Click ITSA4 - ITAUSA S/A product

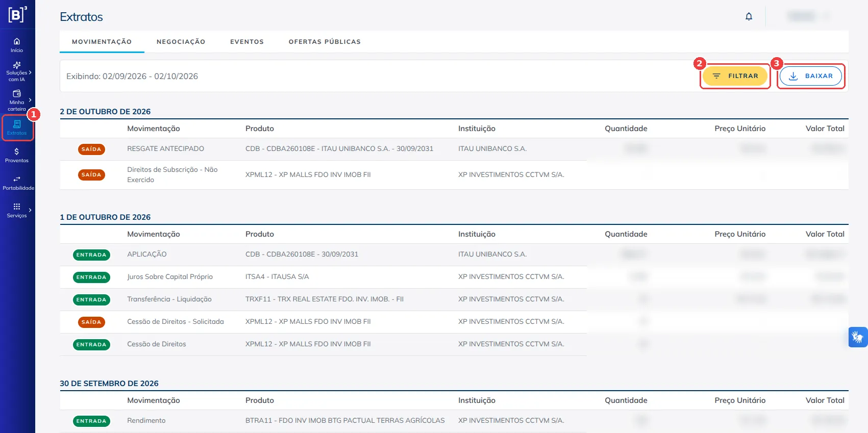tap(277, 277)
